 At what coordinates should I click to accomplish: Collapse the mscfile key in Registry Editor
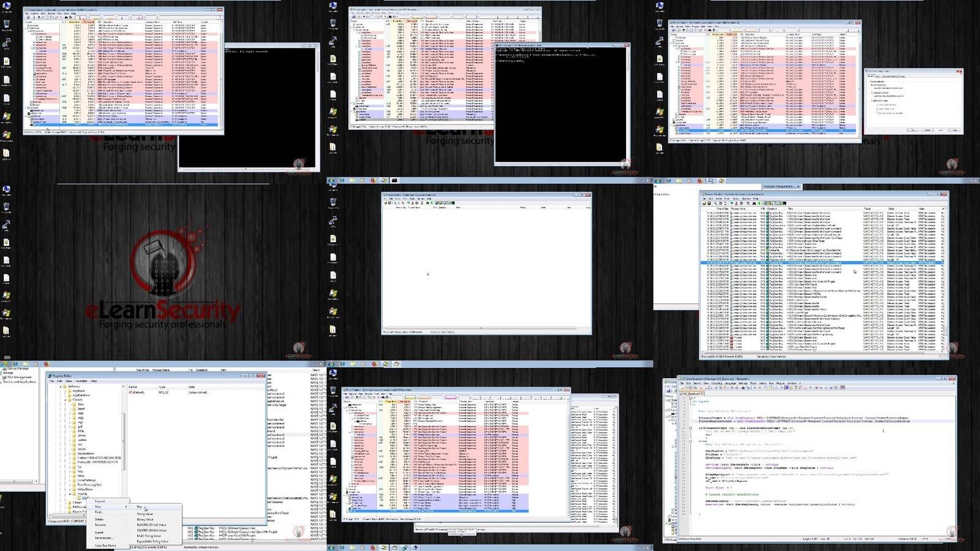(x=70, y=494)
